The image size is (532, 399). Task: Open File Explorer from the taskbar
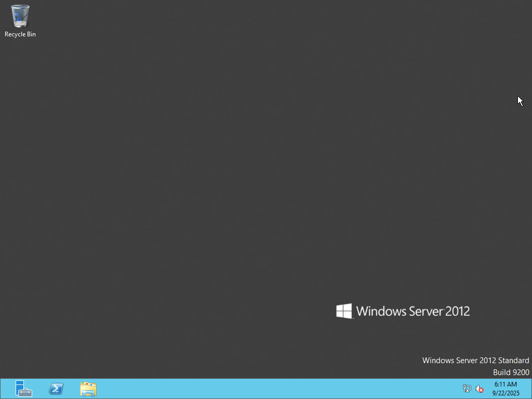point(88,389)
